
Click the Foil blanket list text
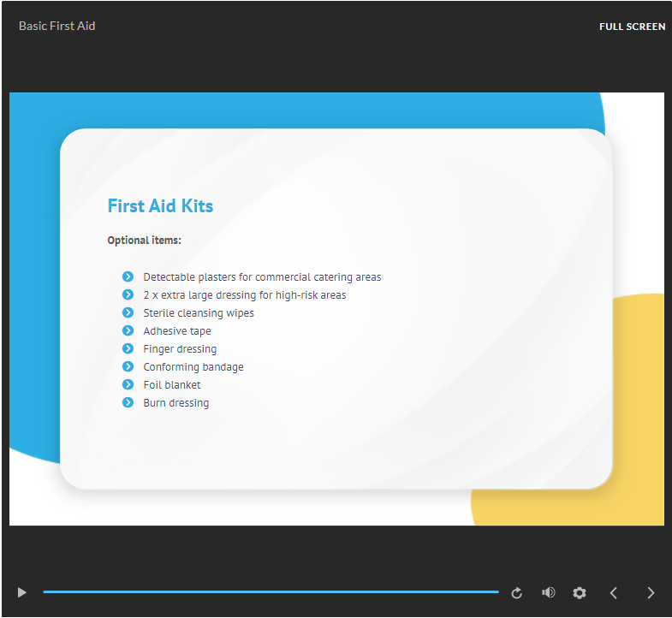(172, 385)
